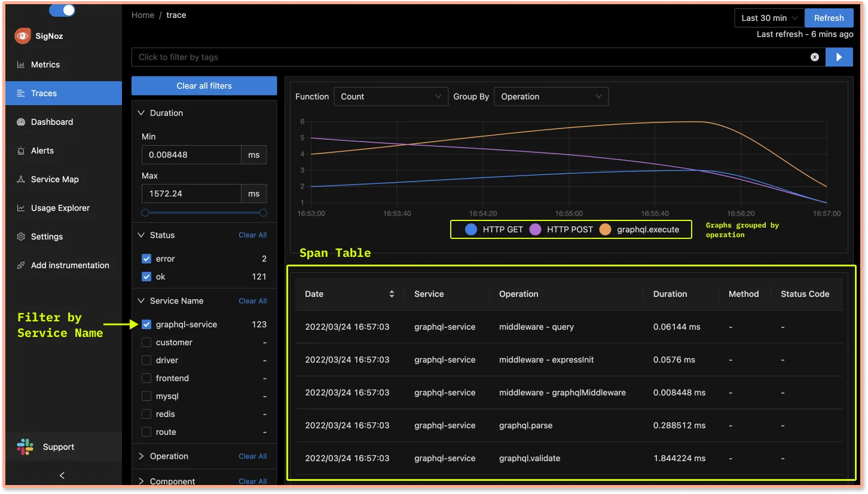Screen dimensions: 868x494
Task: Click the Clear all filters button
Action: pos(204,85)
